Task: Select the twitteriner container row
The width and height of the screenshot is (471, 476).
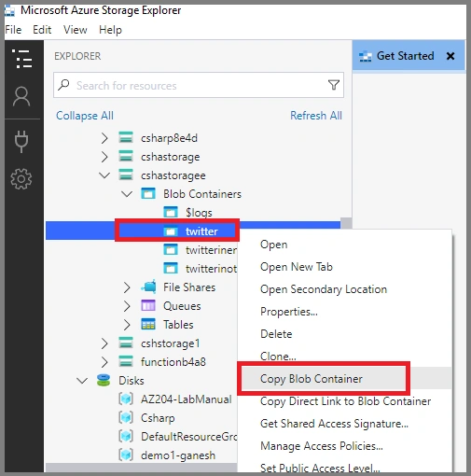Action: pos(142,249)
